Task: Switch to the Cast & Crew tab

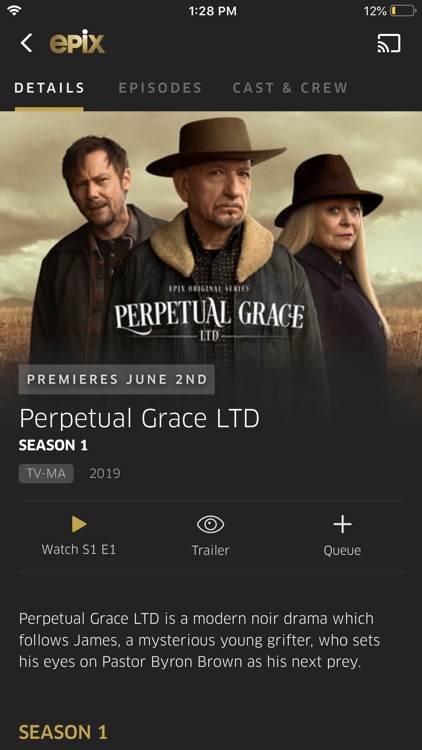Action: (x=290, y=88)
